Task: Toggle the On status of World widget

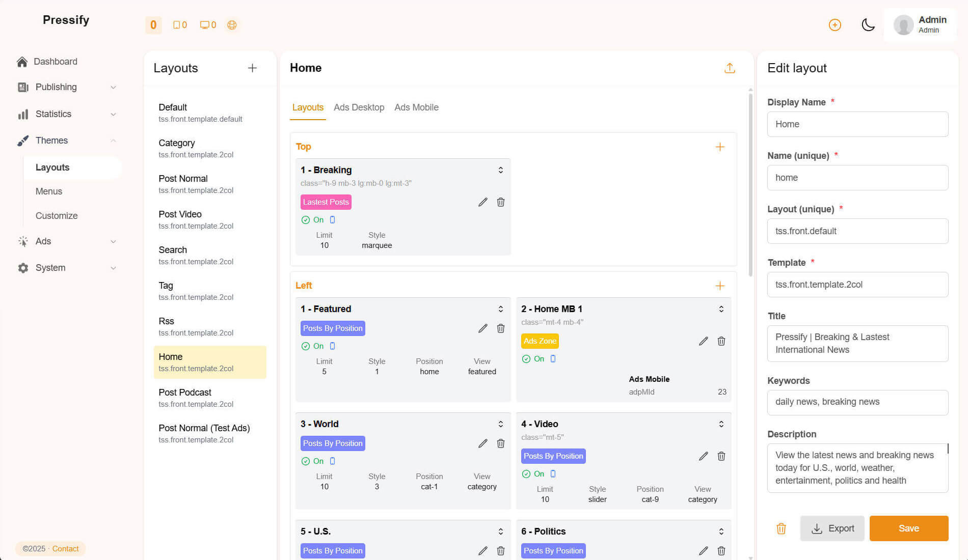Action: tap(312, 461)
